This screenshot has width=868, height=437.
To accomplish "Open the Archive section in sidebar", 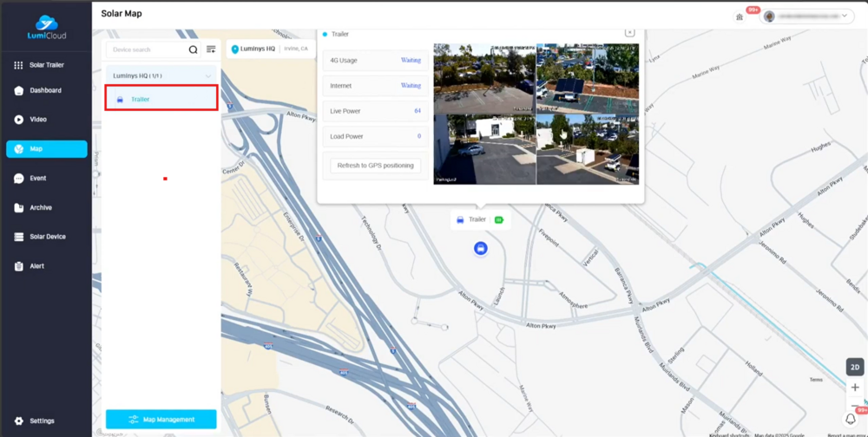I will (x=40, y=208).
